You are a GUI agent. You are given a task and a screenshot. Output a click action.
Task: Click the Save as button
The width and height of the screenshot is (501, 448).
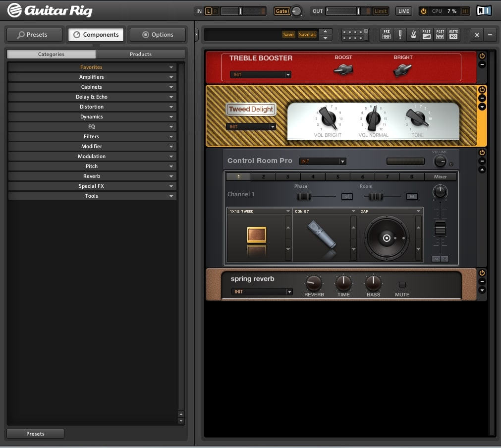(307, 35)
